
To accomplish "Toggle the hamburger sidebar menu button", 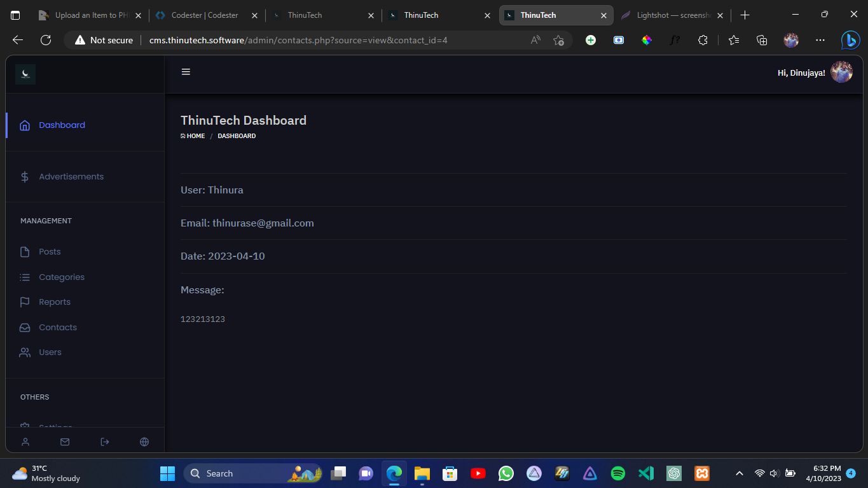I will click(186, 72).
